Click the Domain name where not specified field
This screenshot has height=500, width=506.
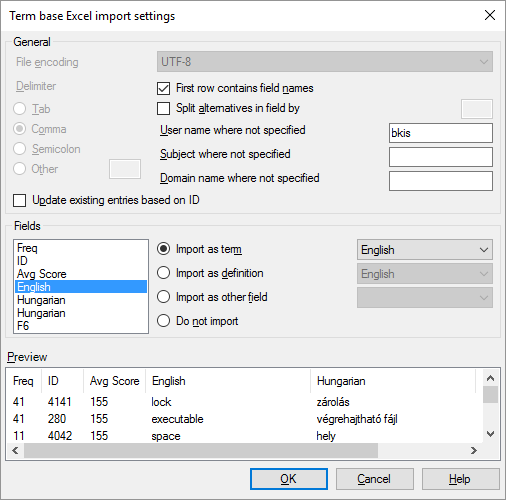(441, 181)
